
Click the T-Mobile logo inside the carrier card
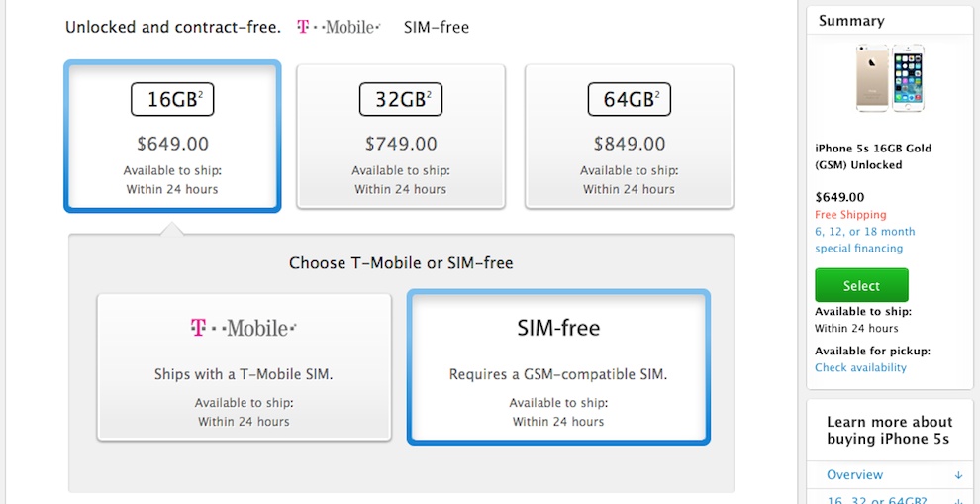coord(244,327)
